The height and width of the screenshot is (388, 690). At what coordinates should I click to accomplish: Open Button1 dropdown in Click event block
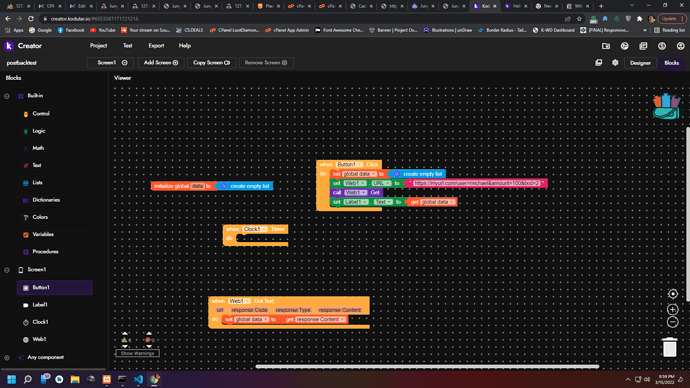click(x=350, y=165)
